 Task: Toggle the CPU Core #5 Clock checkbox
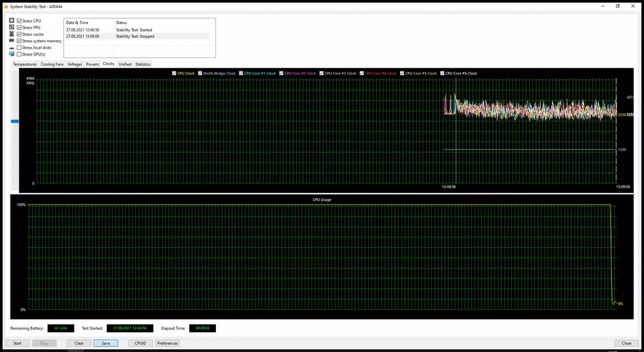[402, 73]
